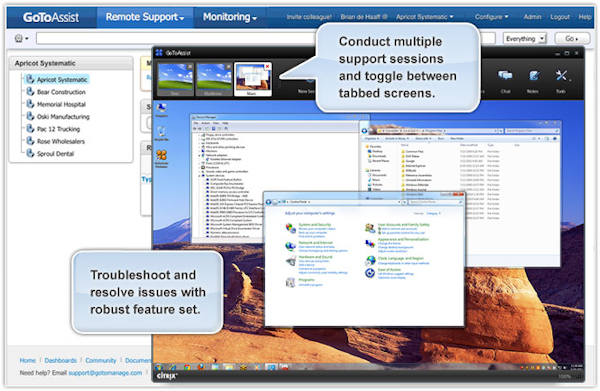Switch to the active third session thumbnail
600x391 pixels.
(x=253, y=80)
